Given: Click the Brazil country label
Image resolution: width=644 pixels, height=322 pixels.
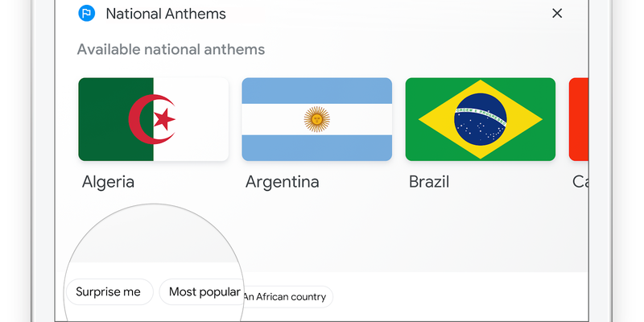Looking at the screenshot, I should tap(428, 182).
